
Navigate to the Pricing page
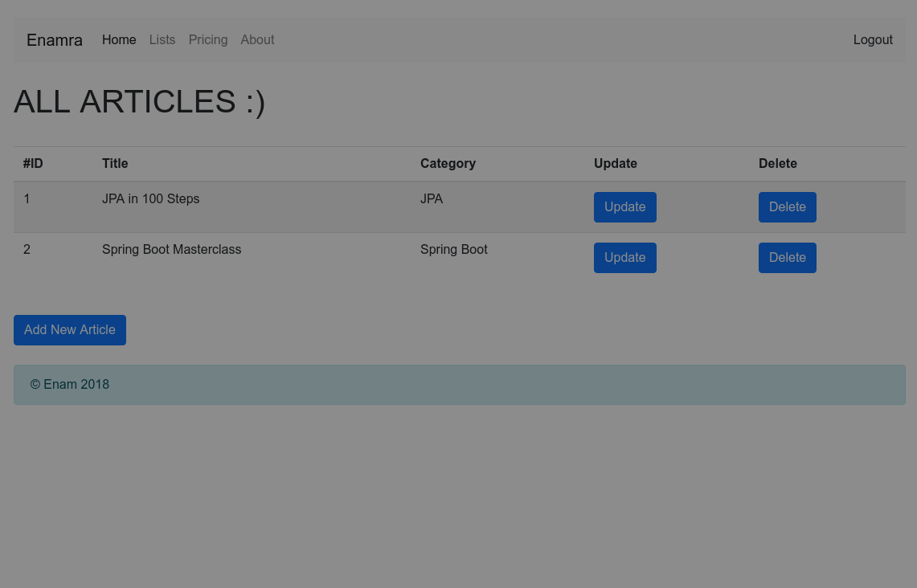tap(208, 40)
